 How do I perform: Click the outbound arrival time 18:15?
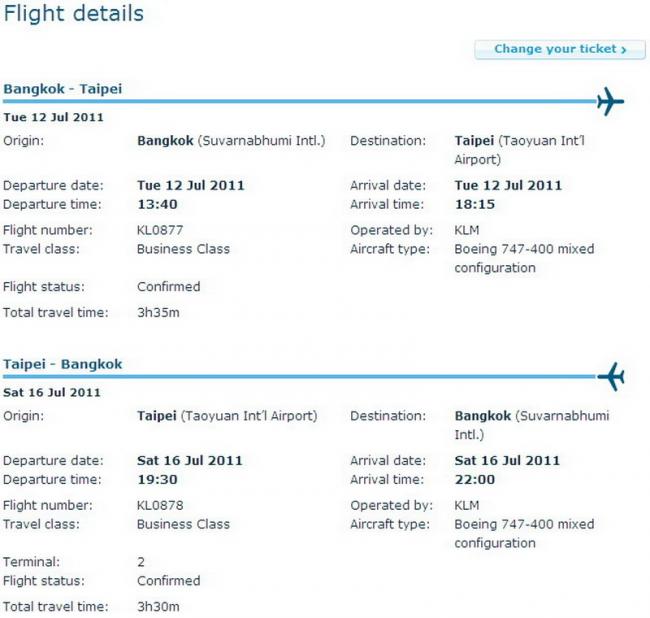475,204
